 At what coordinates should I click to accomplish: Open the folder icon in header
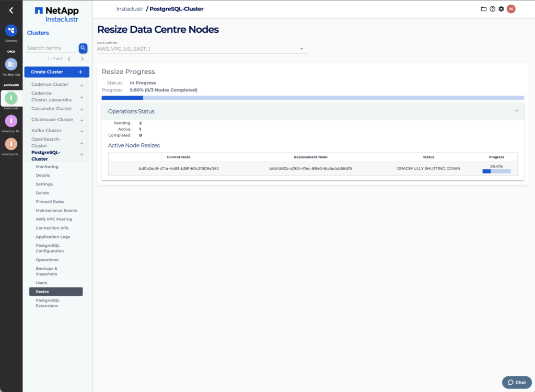coord(483,9)
